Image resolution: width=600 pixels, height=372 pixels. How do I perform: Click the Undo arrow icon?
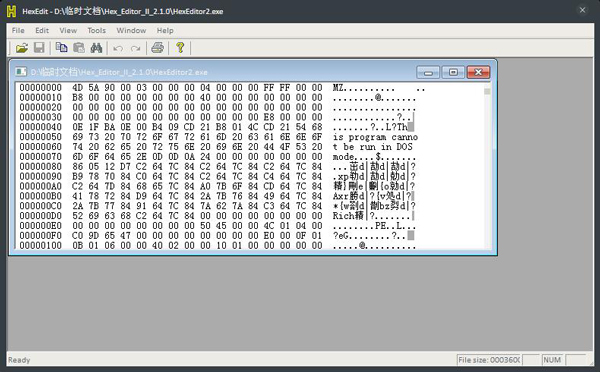click(118, 48)
